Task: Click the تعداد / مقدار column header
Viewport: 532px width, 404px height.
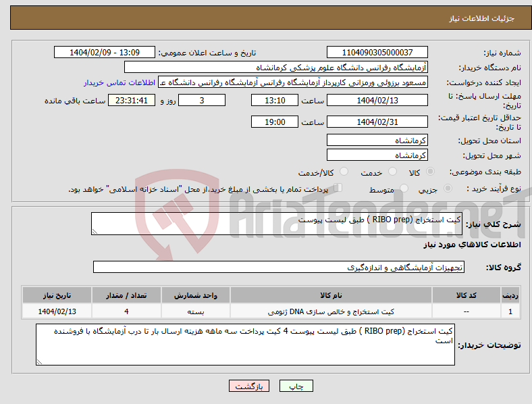Action: 126,295
